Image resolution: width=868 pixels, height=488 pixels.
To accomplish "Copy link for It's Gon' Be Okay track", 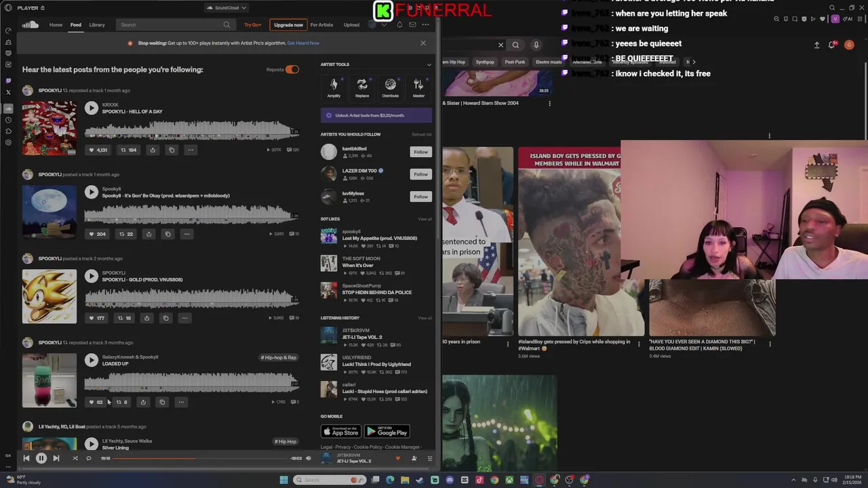I will pos(167,234).
